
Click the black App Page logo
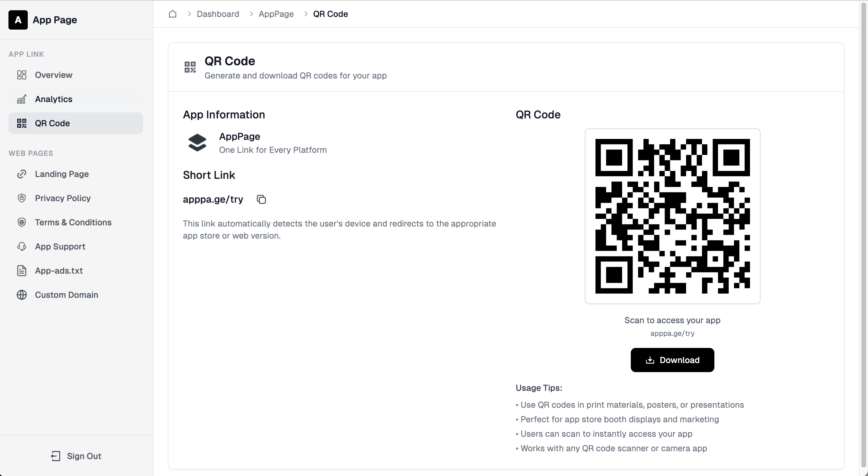[18, 20]
